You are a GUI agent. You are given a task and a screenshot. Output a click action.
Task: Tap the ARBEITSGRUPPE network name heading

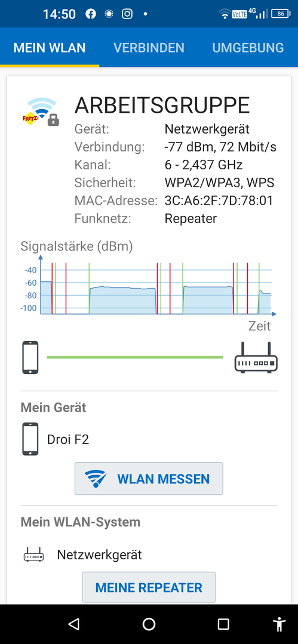[x=162, y=106]
